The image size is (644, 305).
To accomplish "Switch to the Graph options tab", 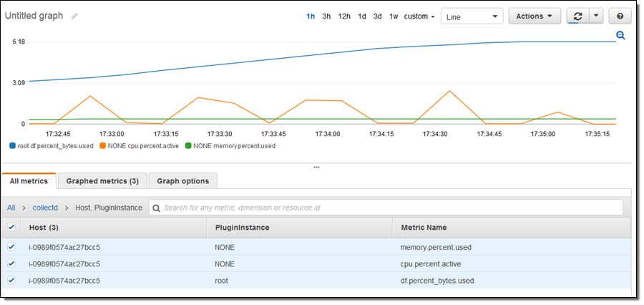I will 182,181.
